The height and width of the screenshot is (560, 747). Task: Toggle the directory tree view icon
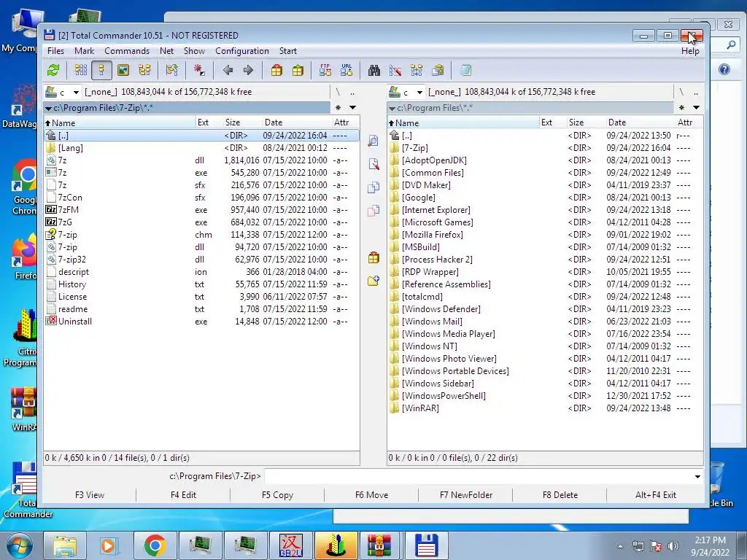point(144,71)
